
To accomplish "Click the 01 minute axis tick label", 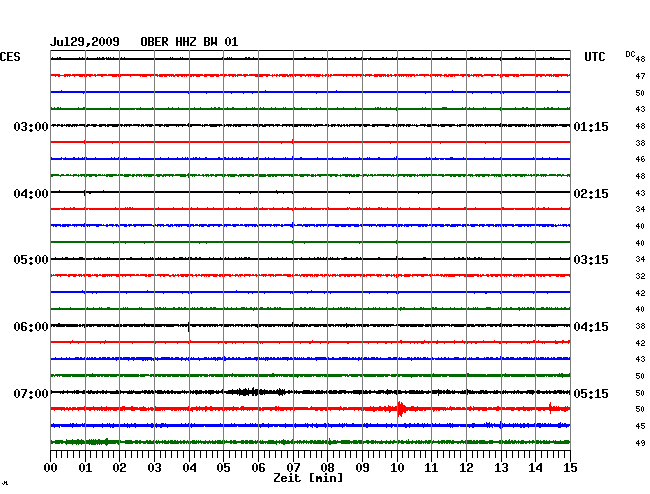I will (85, 467).
